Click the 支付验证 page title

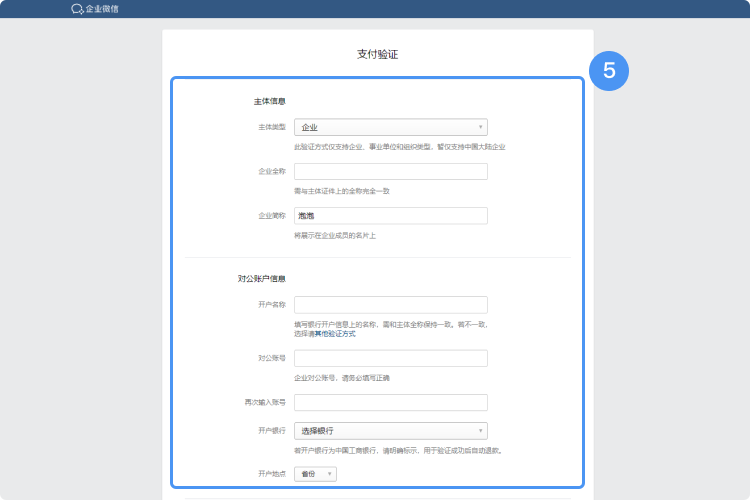tap(377, 54)
